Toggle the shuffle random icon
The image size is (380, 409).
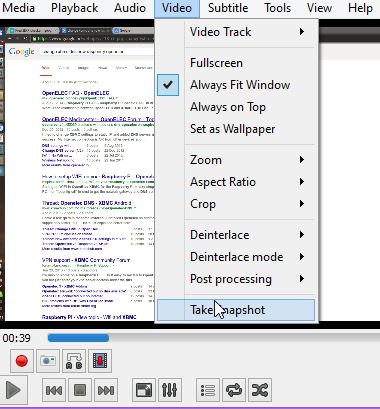coord(260,390)
